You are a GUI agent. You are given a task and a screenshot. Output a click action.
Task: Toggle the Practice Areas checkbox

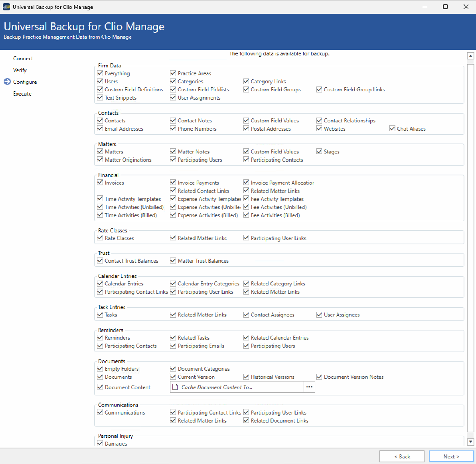(x=173, y=73)
